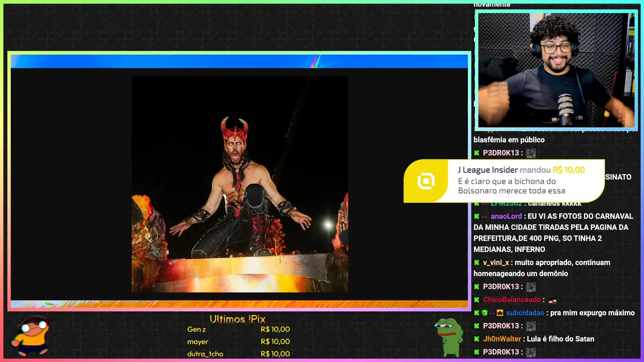Open anaoLord's chat profile
Screen dimensions: 644x362
[x=506, y=216]
